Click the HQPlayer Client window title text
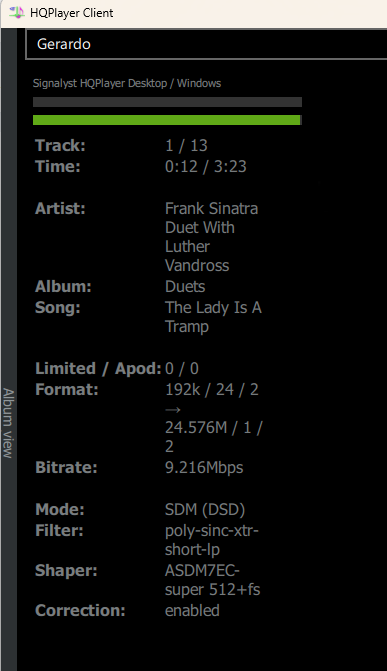 pyautogui.click(x=72, y=13)
